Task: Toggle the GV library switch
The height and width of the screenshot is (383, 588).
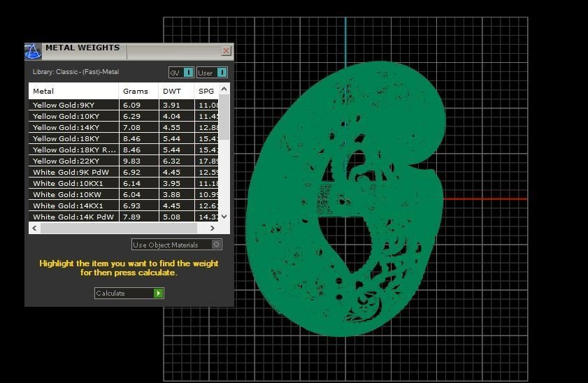Action: (182, 73)
